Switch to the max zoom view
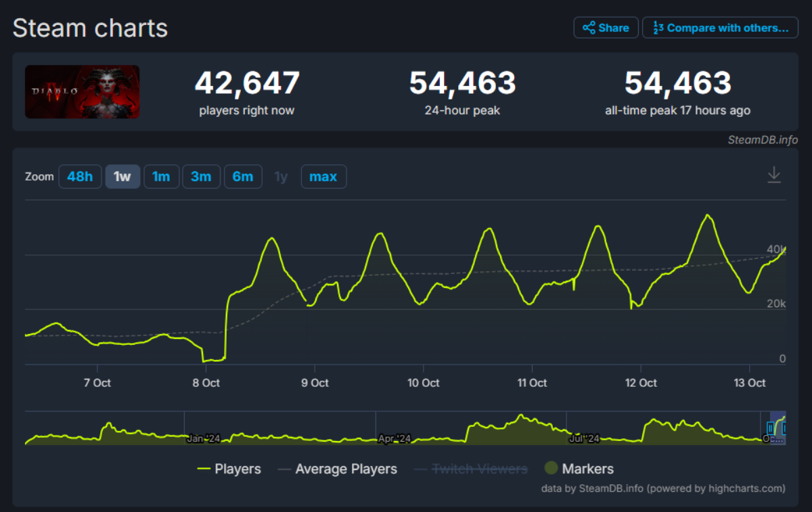Viewport: 812px width, 512px height. click(x=323, y=176)
